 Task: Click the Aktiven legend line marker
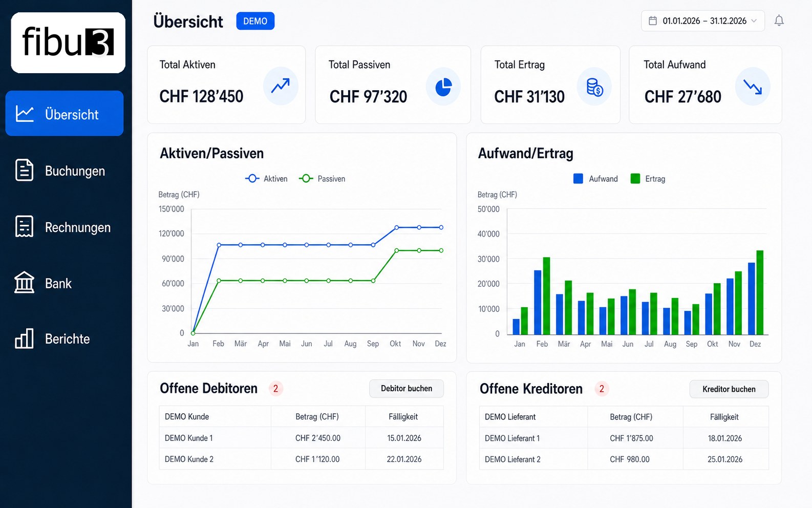click(252, 179)
